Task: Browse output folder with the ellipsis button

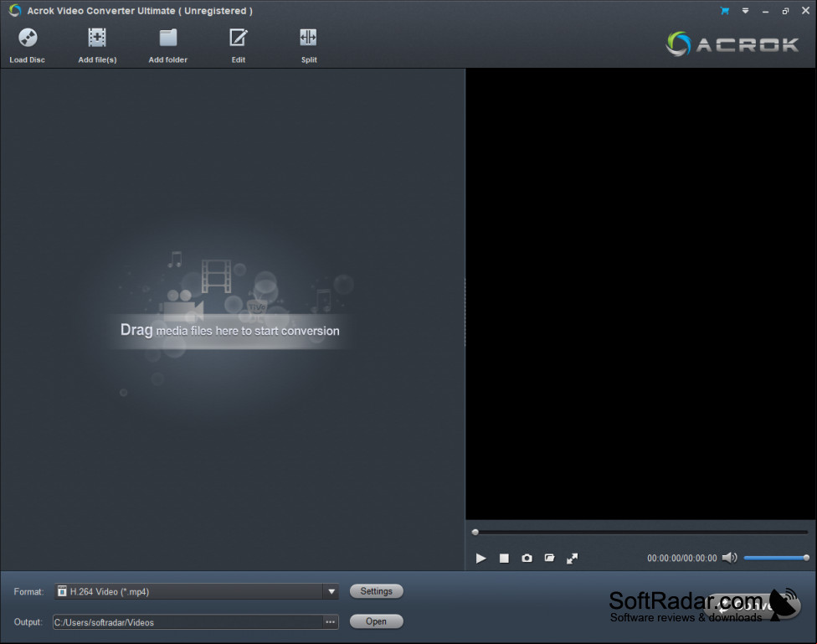Action: (331, 622)
